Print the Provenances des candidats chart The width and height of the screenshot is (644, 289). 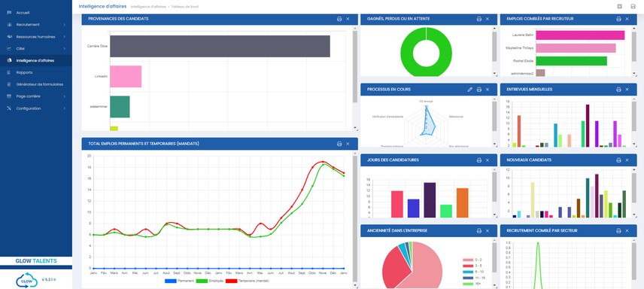click(339, 19)
